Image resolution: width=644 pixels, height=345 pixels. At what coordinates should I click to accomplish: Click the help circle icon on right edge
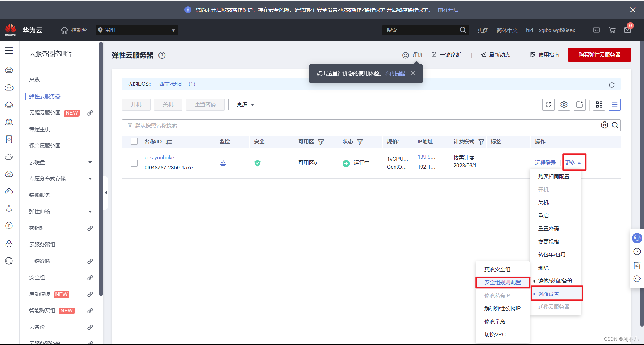pos(637,252)
